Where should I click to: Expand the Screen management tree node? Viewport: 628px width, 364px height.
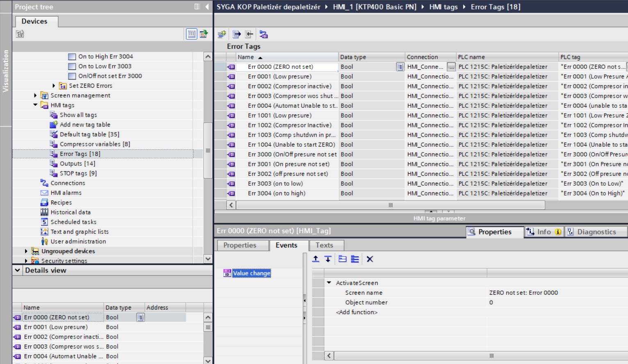click(36, 96)
